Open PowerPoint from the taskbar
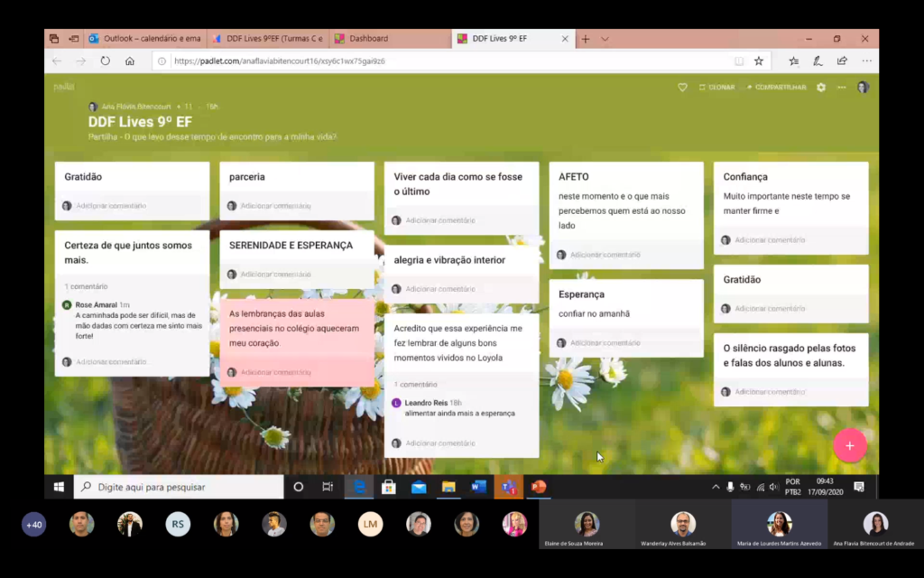 click(x=539, y=487)
